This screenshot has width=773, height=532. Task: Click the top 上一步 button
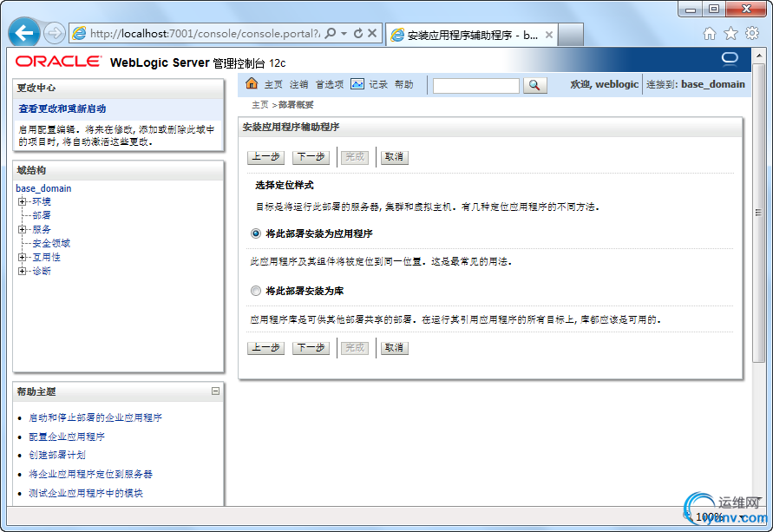(x=265, y=157)
